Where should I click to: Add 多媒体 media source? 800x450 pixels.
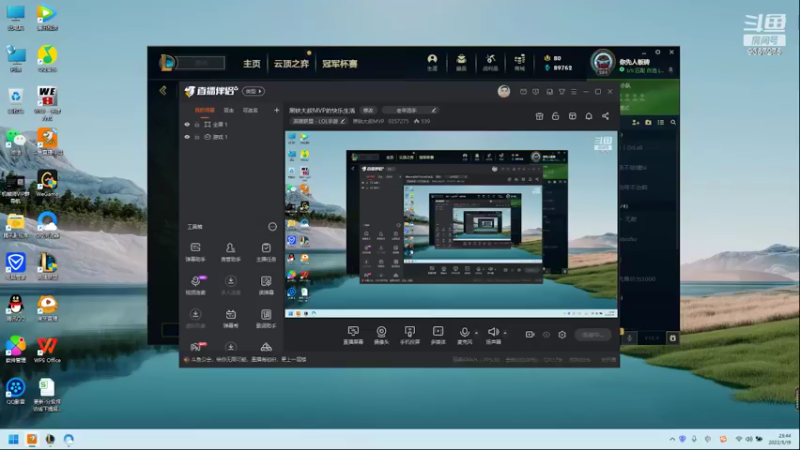click(438, 335)
